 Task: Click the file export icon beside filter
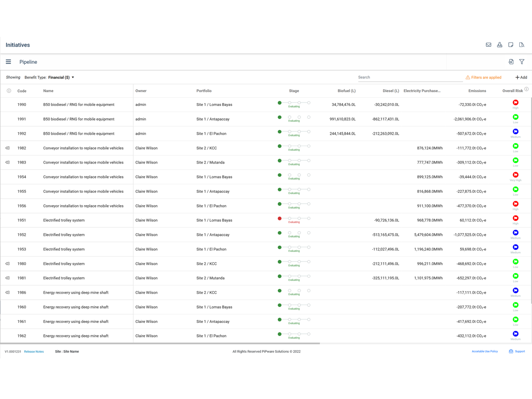(x=511, y=62)
